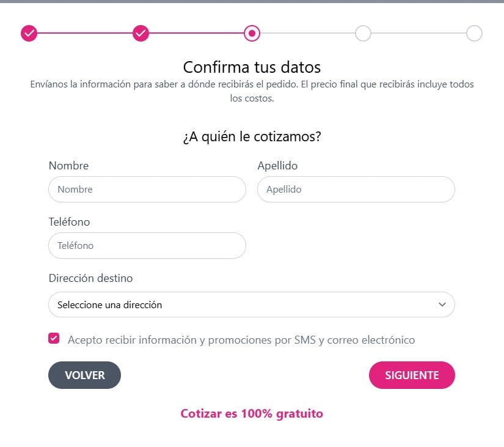Click the 'Acepto recibir información' label text
The image size is (504, 447).
point(241,340)
